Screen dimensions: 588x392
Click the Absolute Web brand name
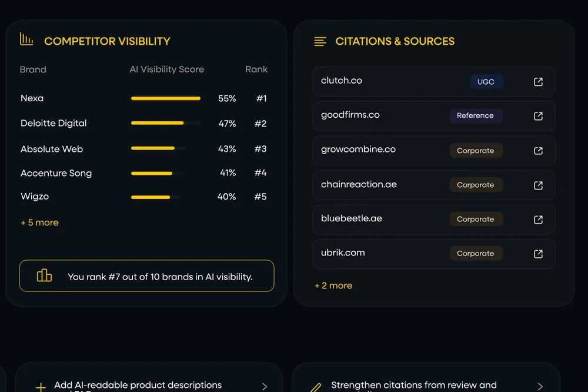click(x=52, y=149)
